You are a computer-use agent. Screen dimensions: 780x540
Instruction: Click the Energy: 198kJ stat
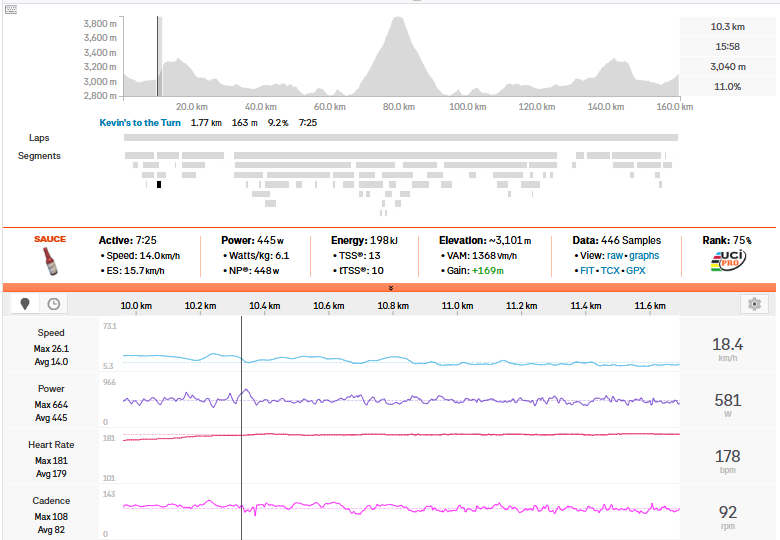(364, 241)
